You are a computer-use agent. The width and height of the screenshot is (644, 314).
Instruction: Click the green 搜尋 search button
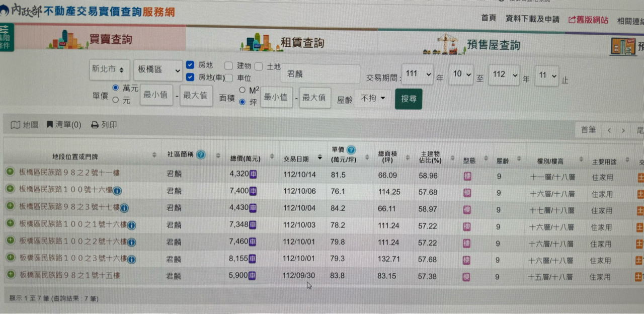[408, 99]
